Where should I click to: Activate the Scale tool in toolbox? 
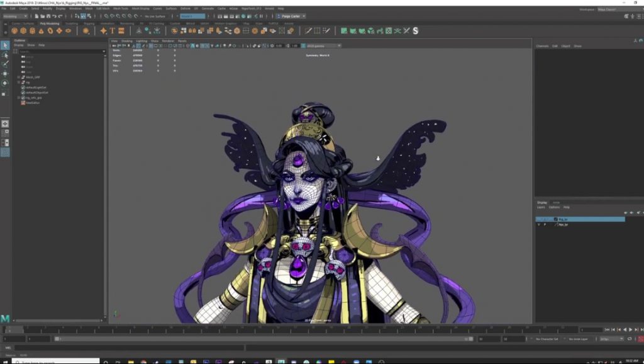(5, 93)
